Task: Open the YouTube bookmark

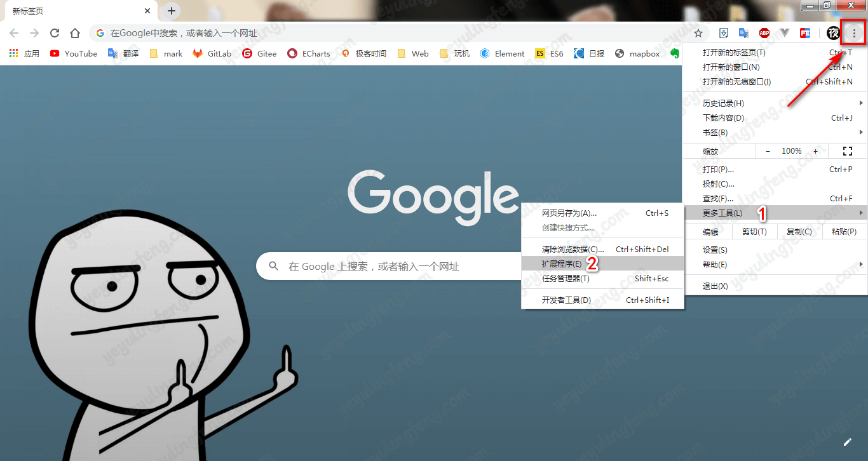Action: pos(74,54)
